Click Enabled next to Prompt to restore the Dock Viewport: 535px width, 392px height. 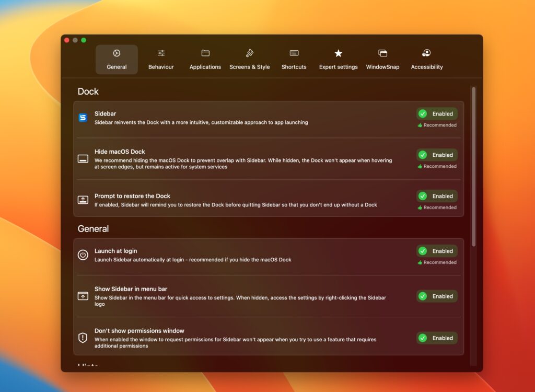437,196
